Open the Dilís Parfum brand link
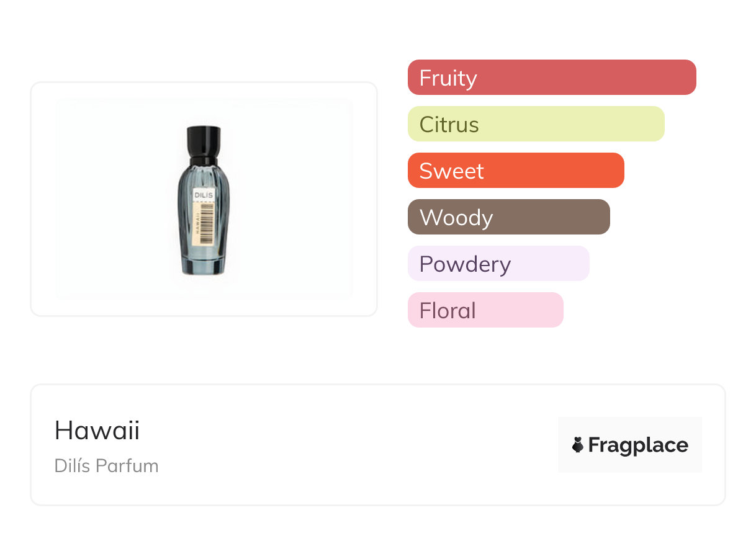The height and width of the screenshot is (536, 756). click(x=107, y=466)
